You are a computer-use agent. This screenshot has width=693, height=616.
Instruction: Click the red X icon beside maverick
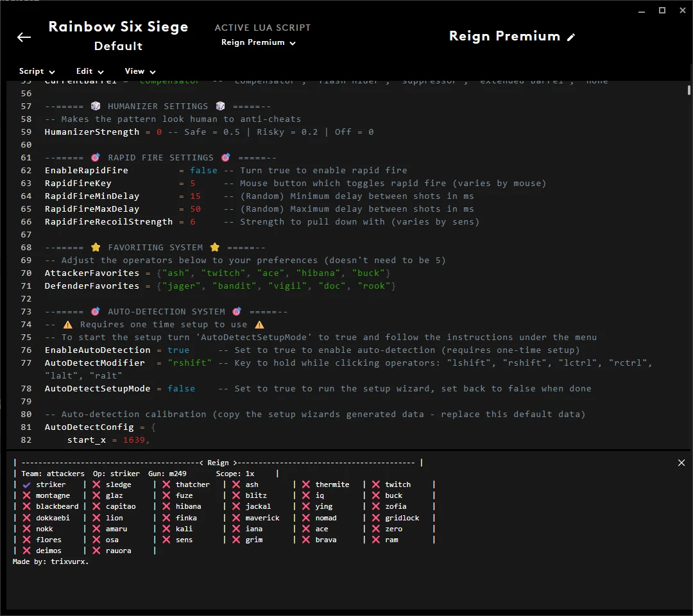click(236, 518)
